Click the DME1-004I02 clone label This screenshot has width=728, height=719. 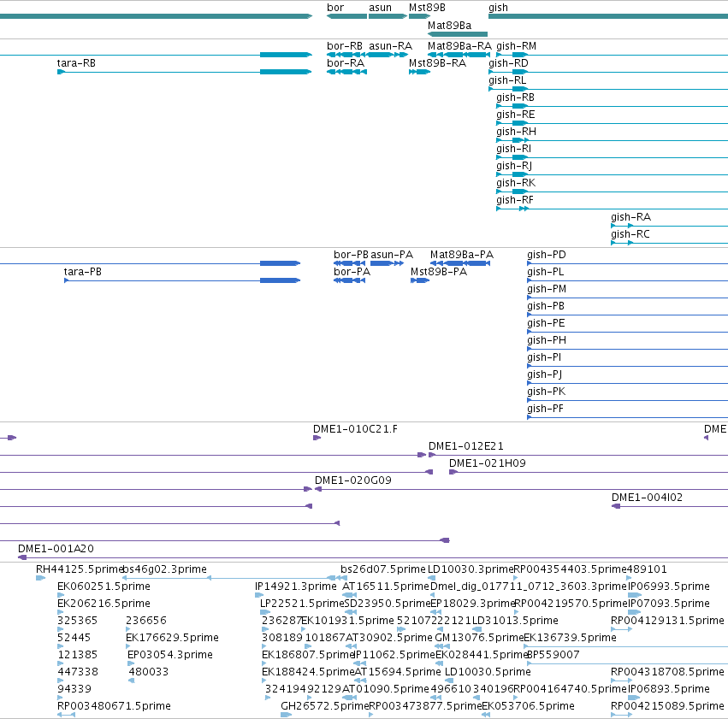pyautogui.click(x=647, y=498)
